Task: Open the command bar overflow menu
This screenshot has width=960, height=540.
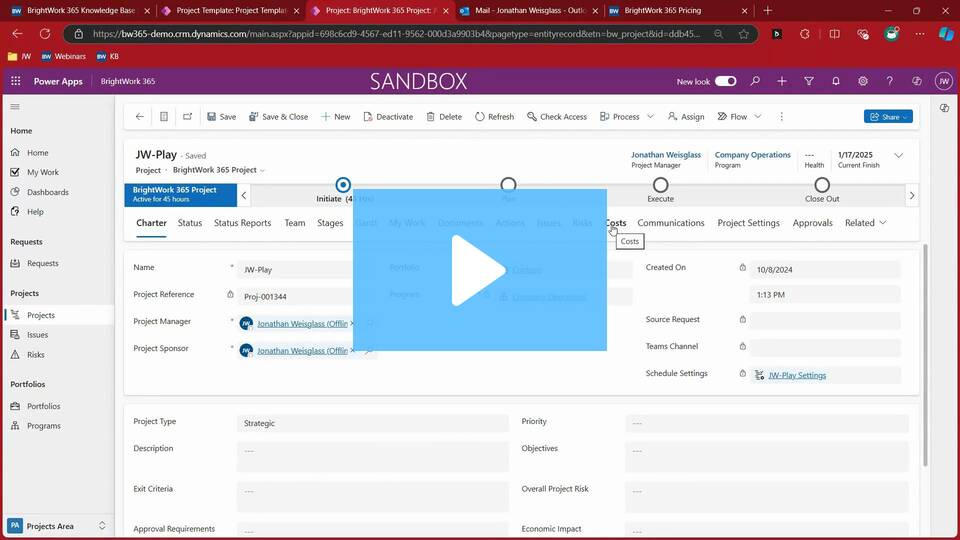Action: 781,116
